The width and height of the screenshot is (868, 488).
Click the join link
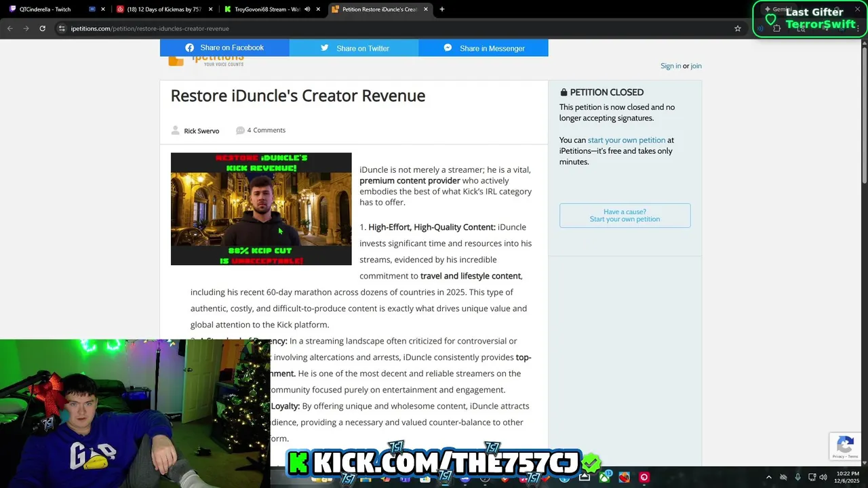click(696, 66)
